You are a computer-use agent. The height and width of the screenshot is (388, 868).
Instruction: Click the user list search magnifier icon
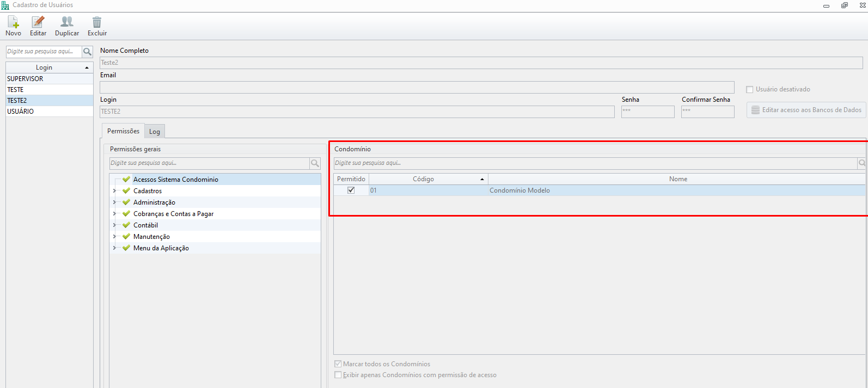tap(87, 52)
